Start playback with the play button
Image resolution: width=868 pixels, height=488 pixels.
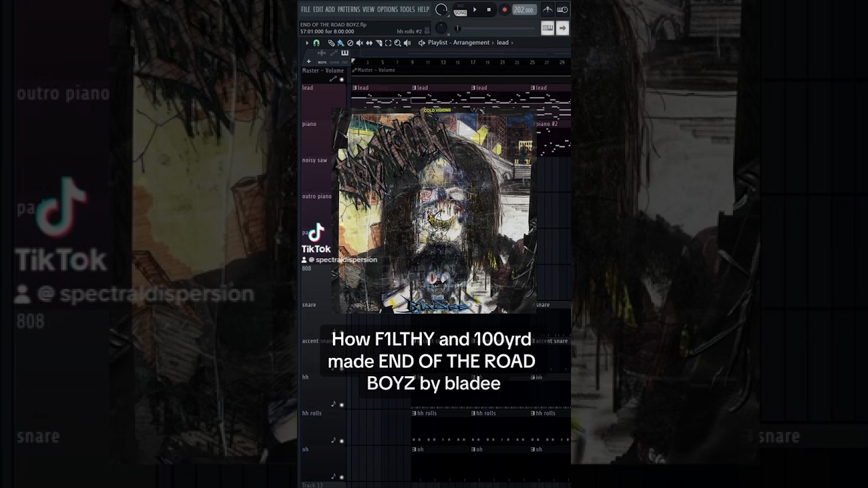click(x=475, y=9)
